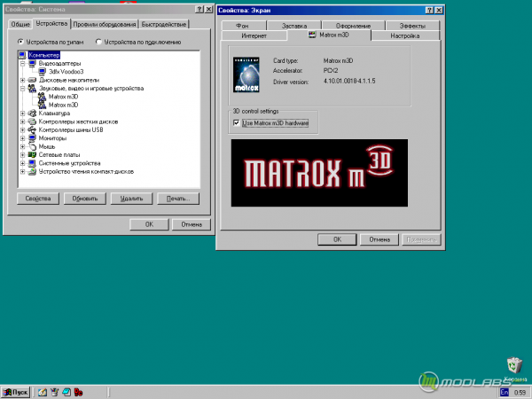This screenshot has width=532, height=399.
Task: Open the Профили оборудования tab
Action: (x=105, y=24)
